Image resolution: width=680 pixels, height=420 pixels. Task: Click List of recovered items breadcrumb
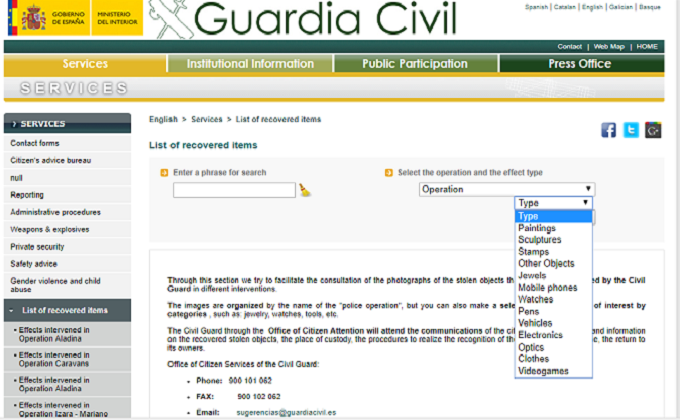coord(278,119)
